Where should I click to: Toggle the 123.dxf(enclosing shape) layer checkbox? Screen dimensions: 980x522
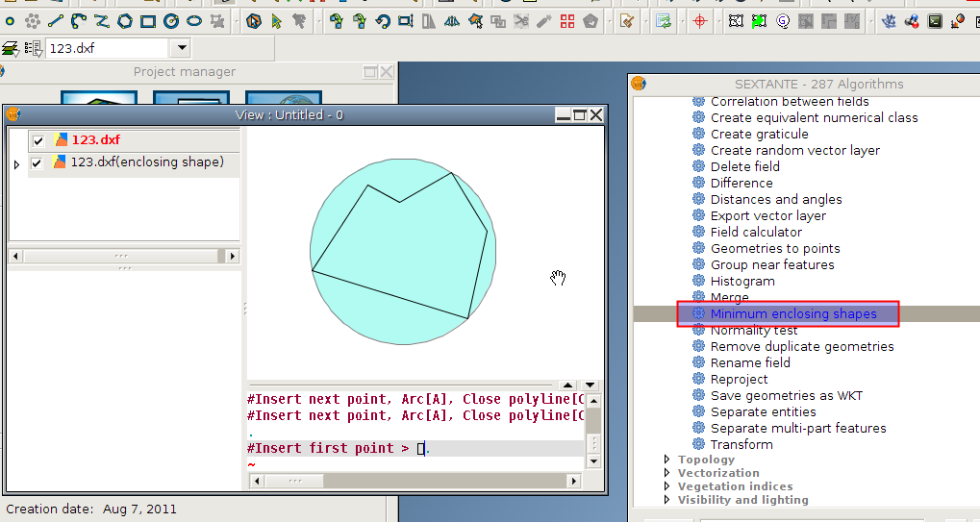coord(38,163)
